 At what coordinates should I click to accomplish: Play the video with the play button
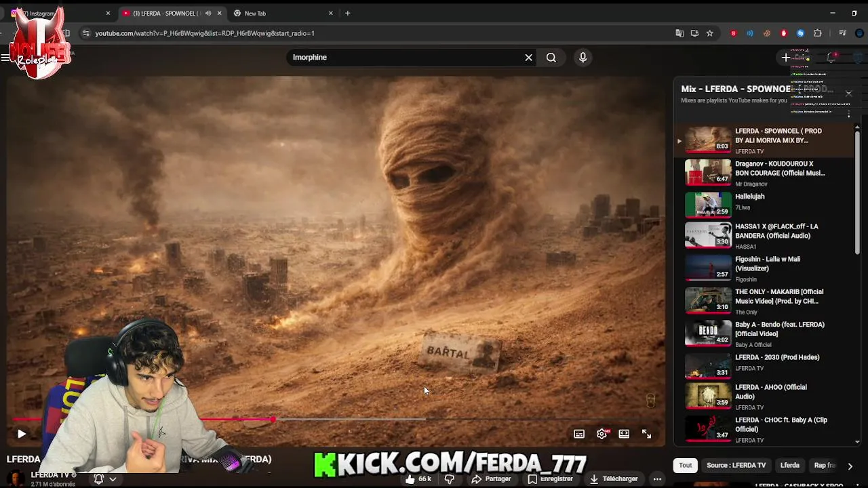click(21, 434)
